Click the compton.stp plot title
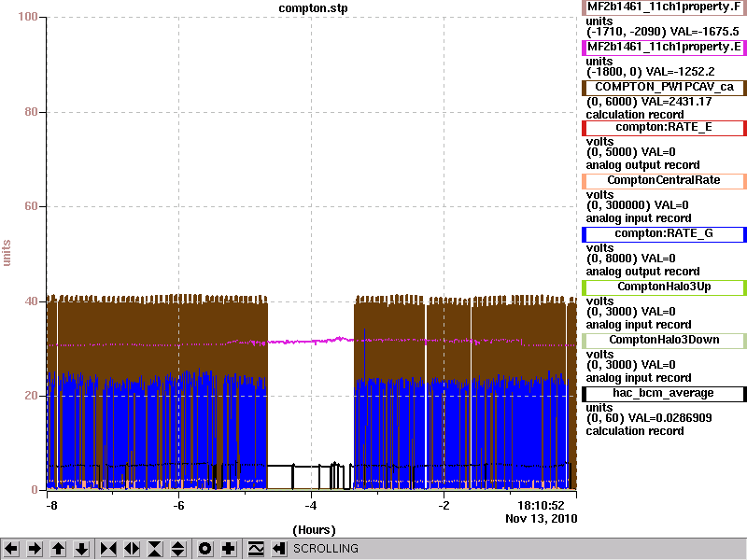The height and width of the screenshot is (560, 747). point(313,8)
